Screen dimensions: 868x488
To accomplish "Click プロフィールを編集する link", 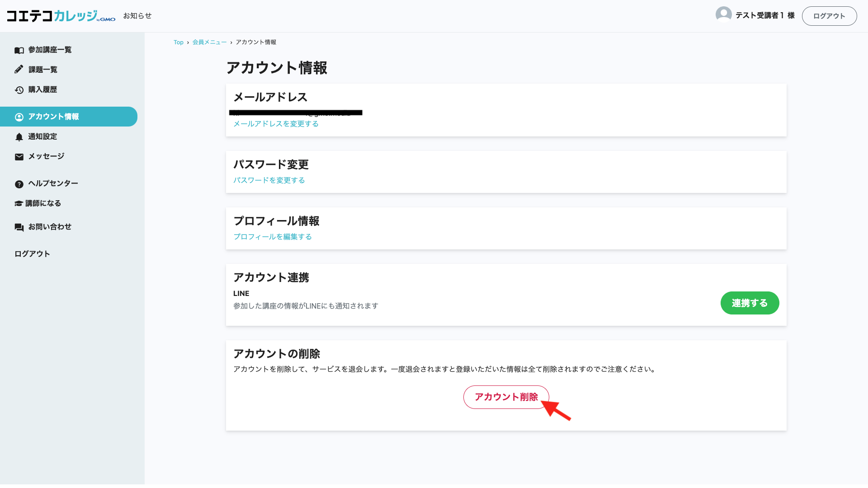I will (272, 236).
